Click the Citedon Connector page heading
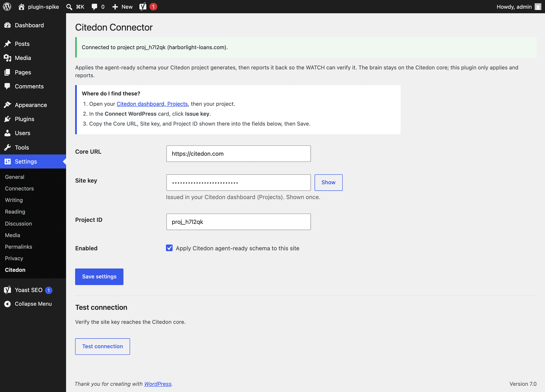The height and width of the screenshot is (392, 545). click(114, 27)
